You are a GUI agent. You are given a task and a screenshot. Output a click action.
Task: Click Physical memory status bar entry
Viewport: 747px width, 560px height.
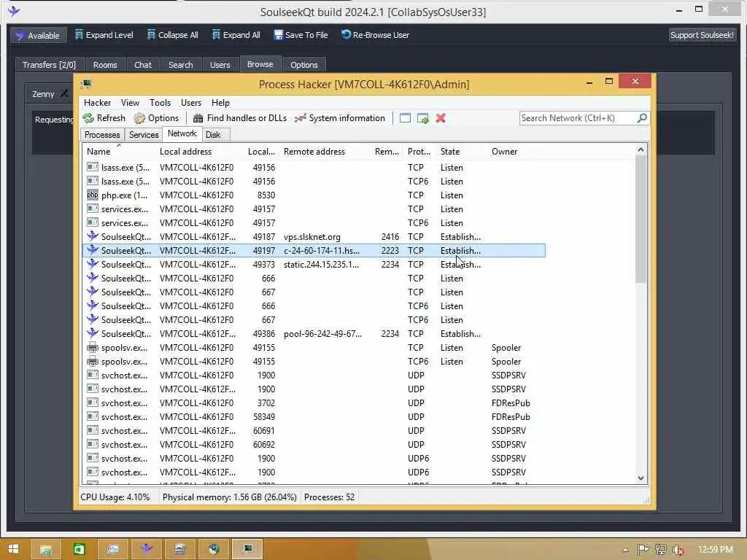pyautogui.click(x=230, y=497)
